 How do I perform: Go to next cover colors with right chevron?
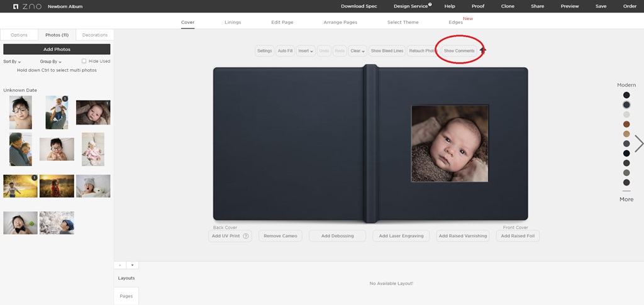639,143
